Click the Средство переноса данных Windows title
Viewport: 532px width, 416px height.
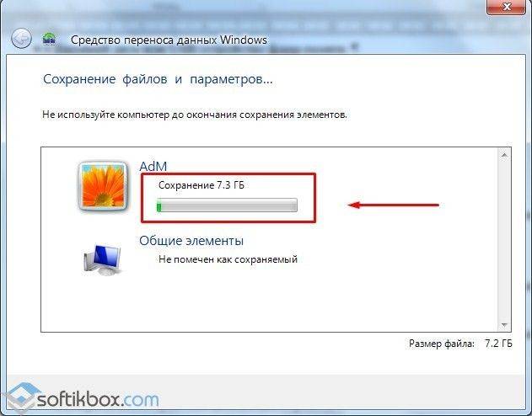(169, 40)
